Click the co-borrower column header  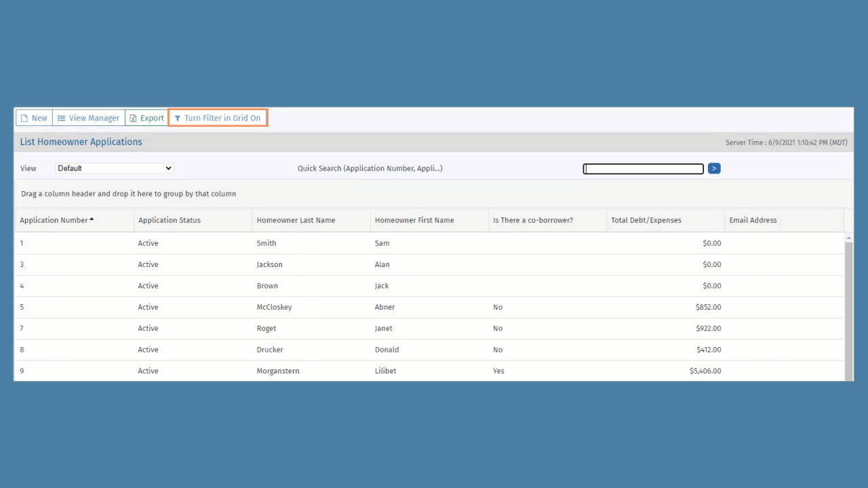click(x=533, y=220)
